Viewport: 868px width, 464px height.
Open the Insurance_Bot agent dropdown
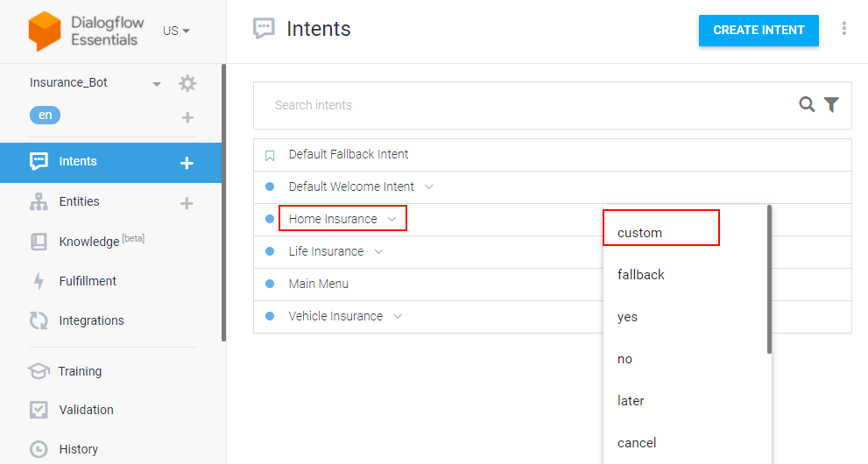[157, 84]
